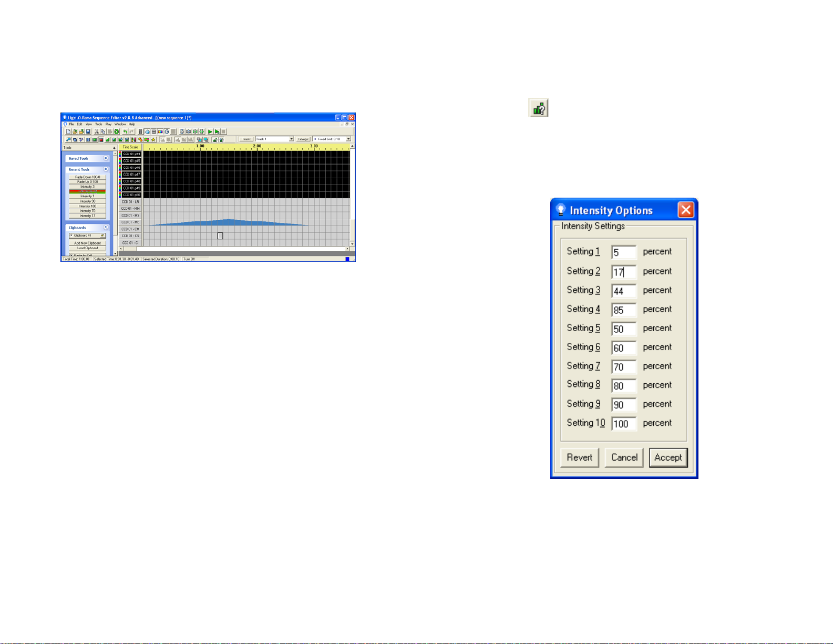Click the CCD 01 - ME channel button

[130, 222]
